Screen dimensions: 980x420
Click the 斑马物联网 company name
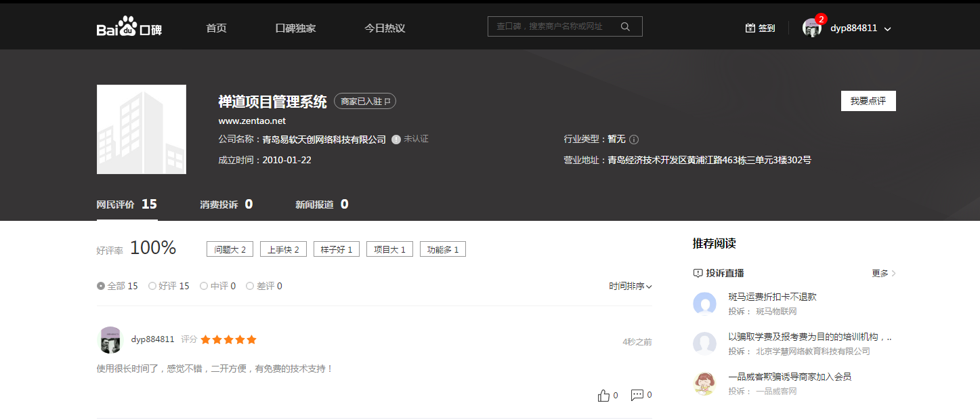pos(777,312)
